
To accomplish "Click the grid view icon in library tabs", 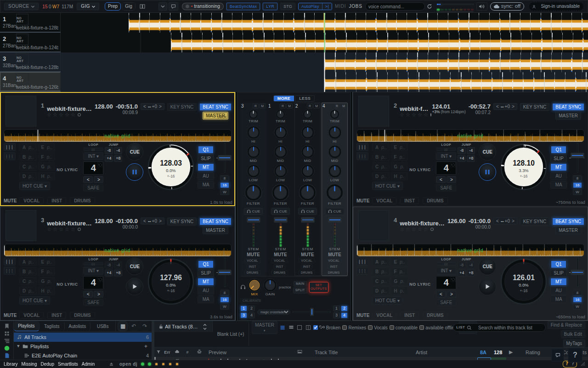I will tap(123, 326).
